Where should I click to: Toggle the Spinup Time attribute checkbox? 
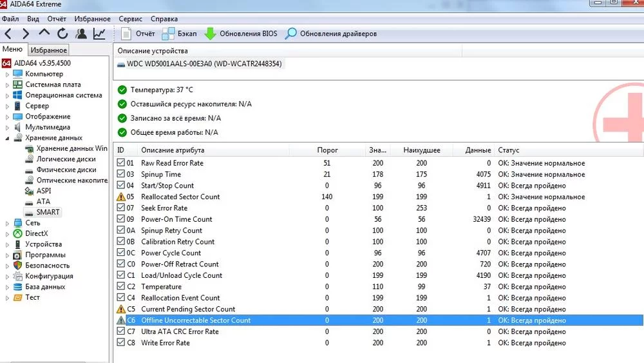pos(121,174)
